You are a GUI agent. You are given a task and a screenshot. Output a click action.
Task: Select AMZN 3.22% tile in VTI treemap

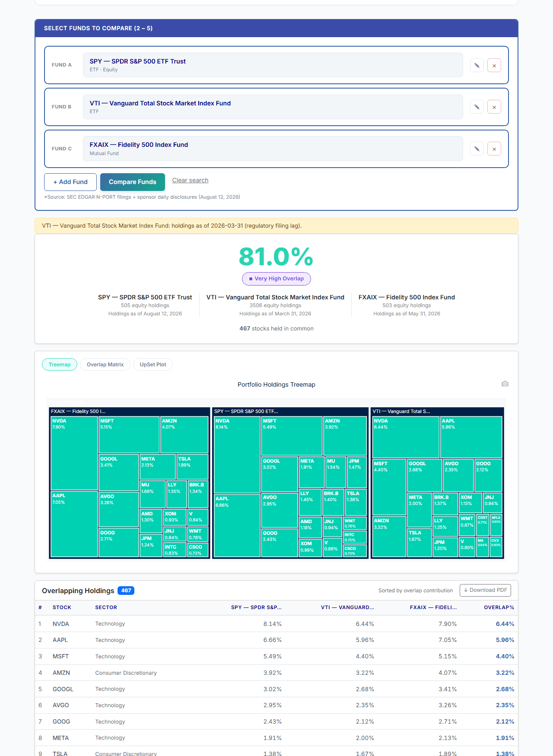click(389, 537)
